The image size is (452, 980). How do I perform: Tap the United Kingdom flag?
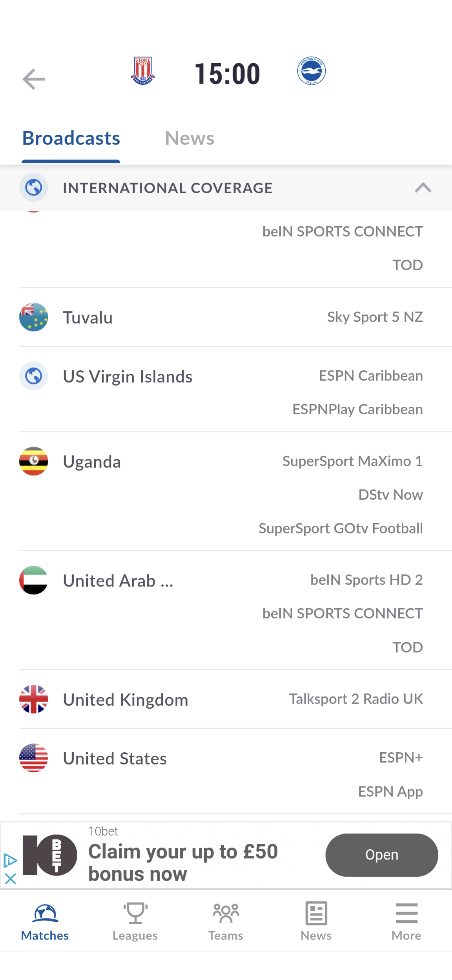34,699
